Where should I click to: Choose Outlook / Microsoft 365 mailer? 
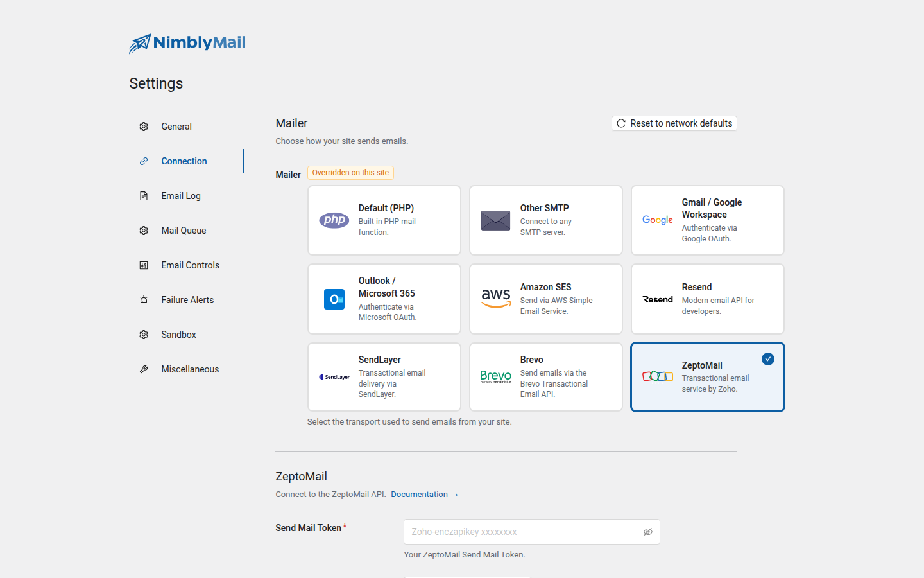[384, 299]
